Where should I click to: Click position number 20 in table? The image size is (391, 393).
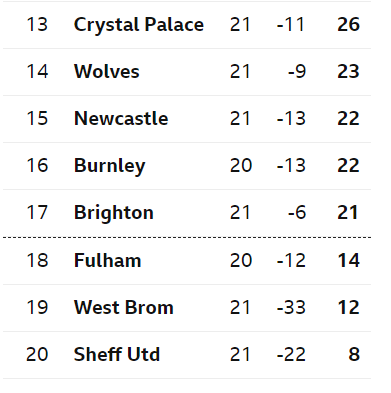37,354
